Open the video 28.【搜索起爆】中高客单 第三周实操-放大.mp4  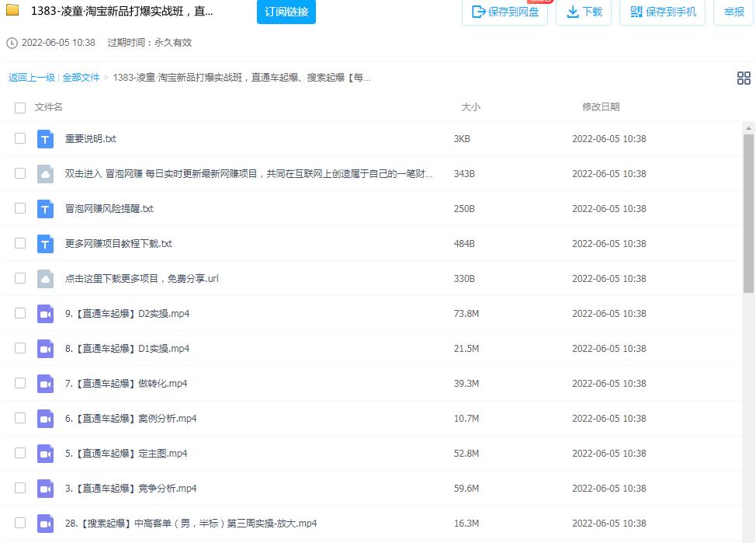[x=191, y=524]
